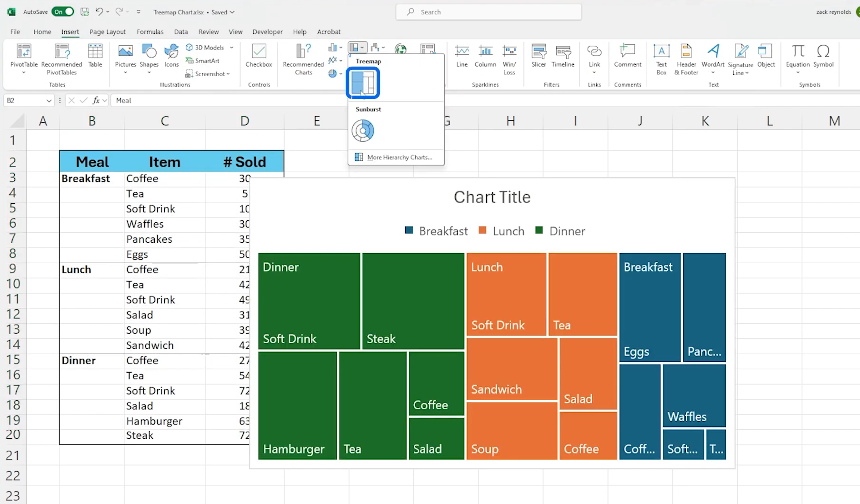The image size is (860, 504).
Task: Open the Pictures insert option
Action: (125, 59)
